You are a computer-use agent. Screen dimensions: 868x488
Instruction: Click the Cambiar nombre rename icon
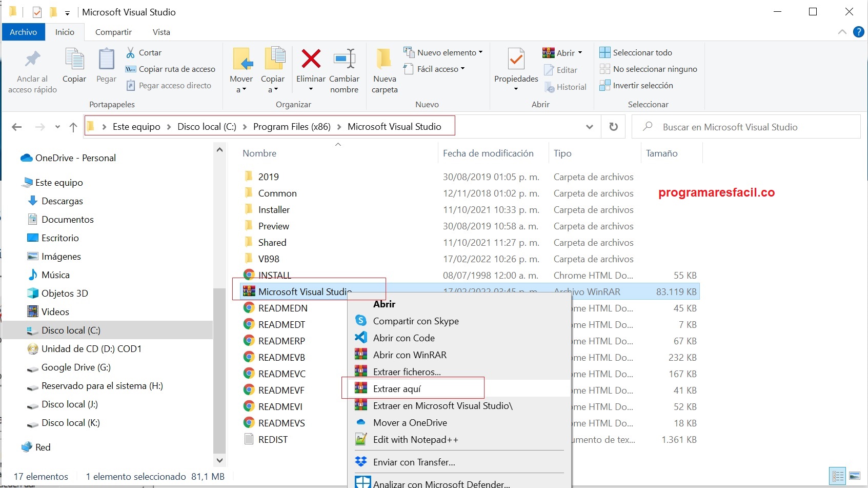[344, 60]
